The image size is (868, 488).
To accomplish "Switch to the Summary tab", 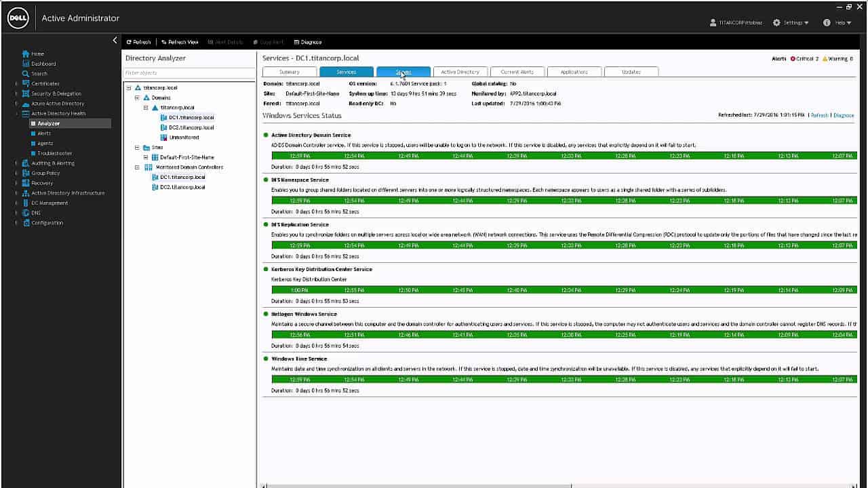I will point(289,71).
